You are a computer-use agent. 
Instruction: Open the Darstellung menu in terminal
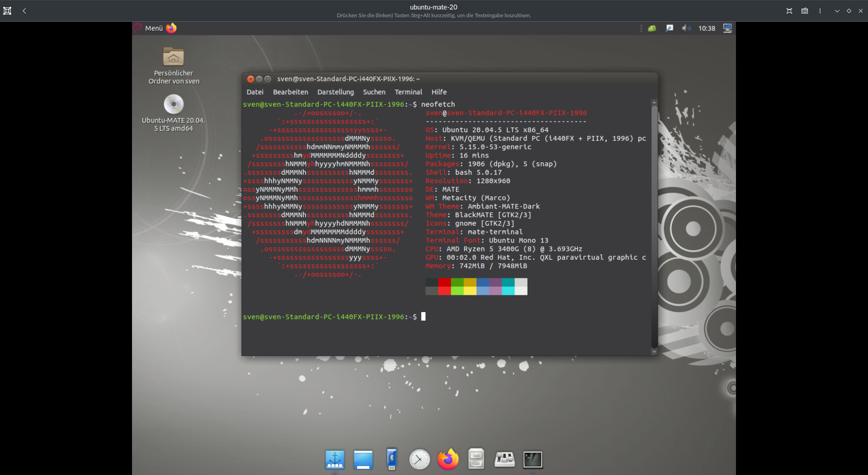(335, 92)
